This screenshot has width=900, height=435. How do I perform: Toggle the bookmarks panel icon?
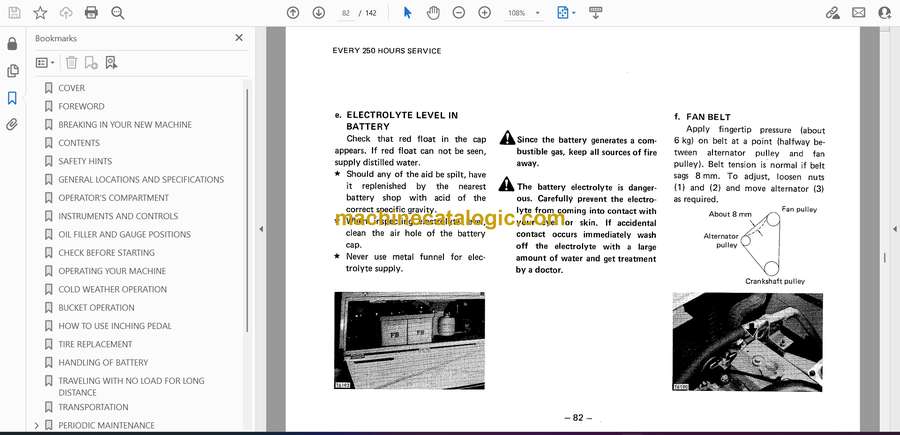(x=12, y=98)
